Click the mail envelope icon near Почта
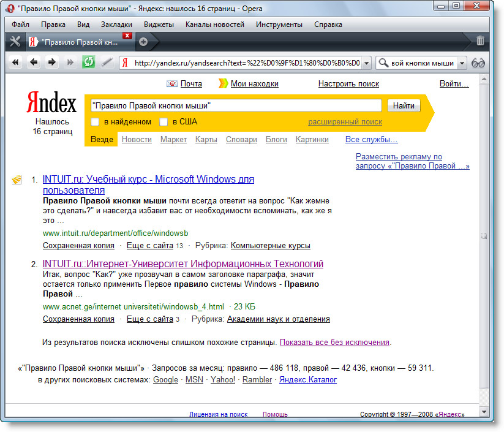 [172, 83]
